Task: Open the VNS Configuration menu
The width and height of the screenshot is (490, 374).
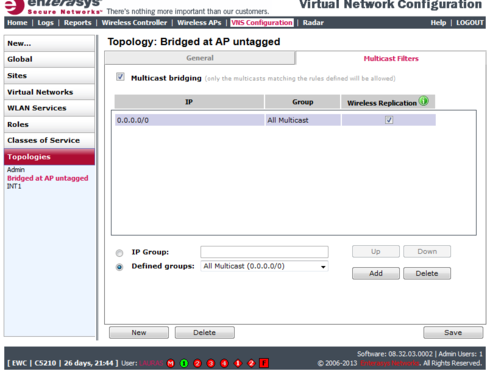Action: pos(262,23)
